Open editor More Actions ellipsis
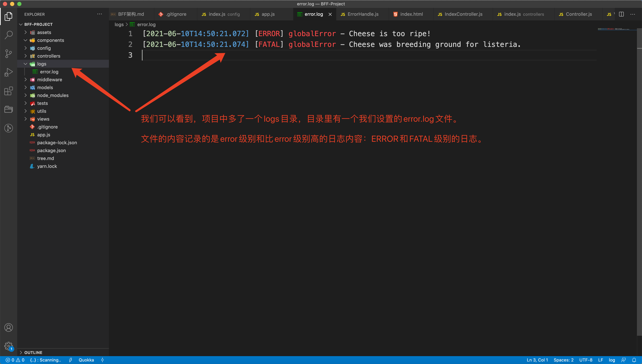The height and width of the screenshot is (364, 642). tap(633, 14)
